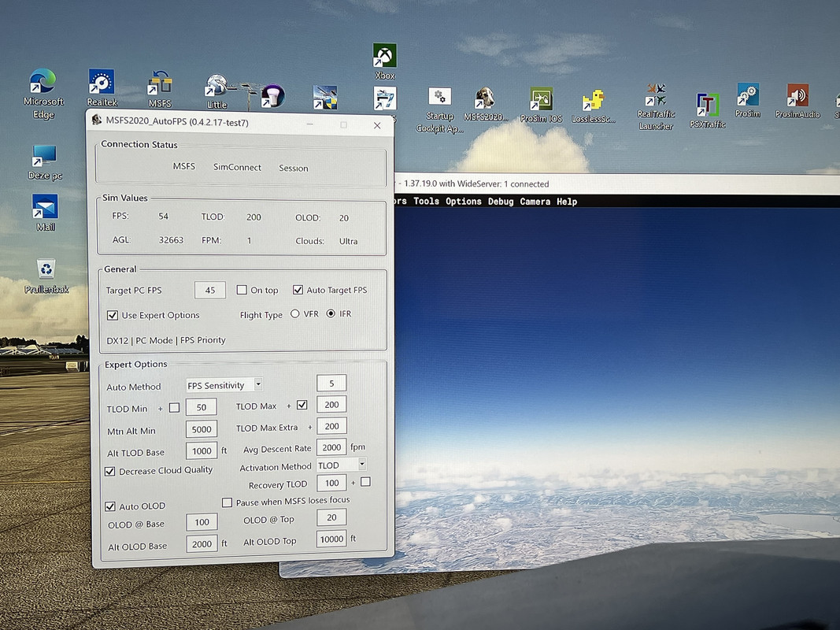Open the ProsimAudio desktop shortcut

(797, 101)
